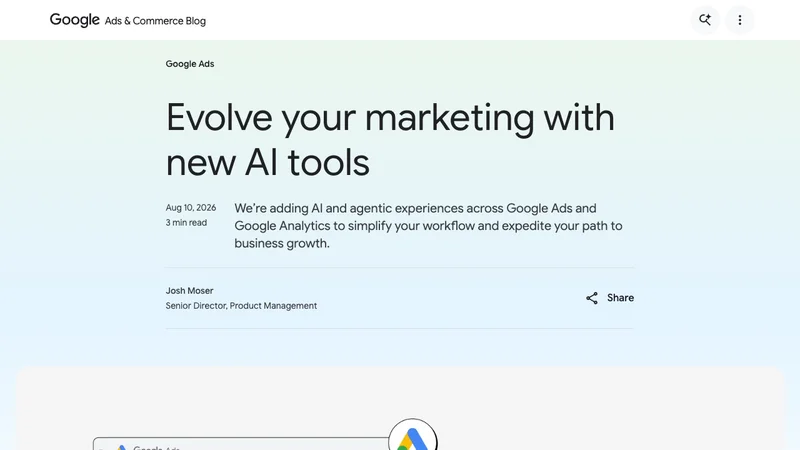Open the AI search sparkle icon
This screenshot has width=800, height=450.
click(705, 20)
